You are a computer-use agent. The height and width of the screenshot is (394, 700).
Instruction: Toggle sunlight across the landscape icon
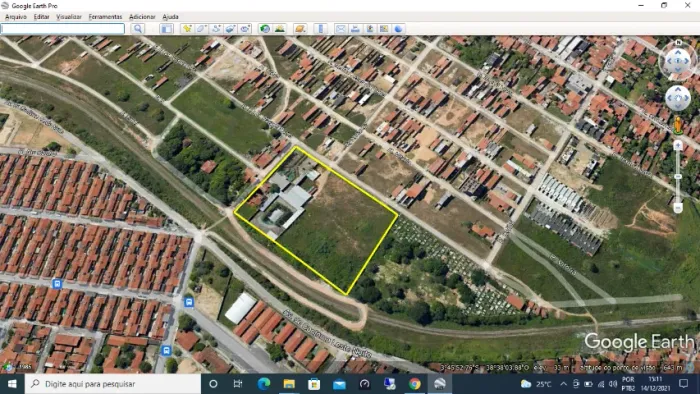pyautogui.click(x=279, y=29)
